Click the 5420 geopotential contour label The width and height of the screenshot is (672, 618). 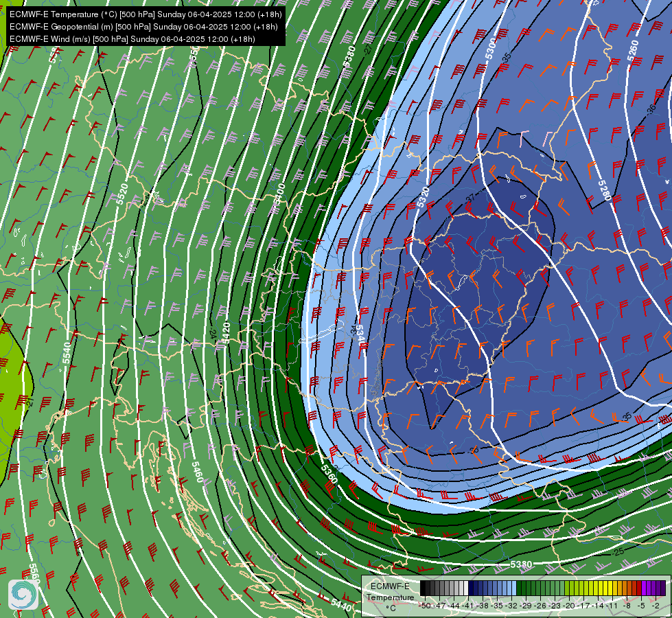[x=226, y=333]
